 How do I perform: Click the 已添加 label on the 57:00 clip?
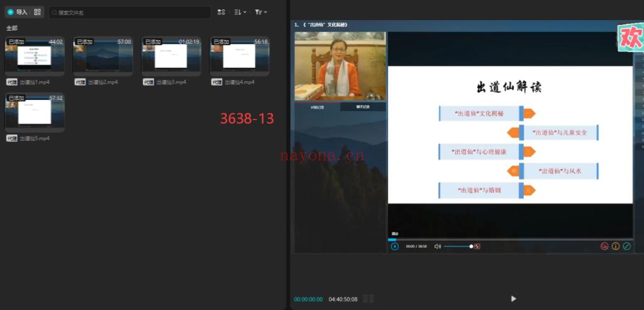click(84, 42)
